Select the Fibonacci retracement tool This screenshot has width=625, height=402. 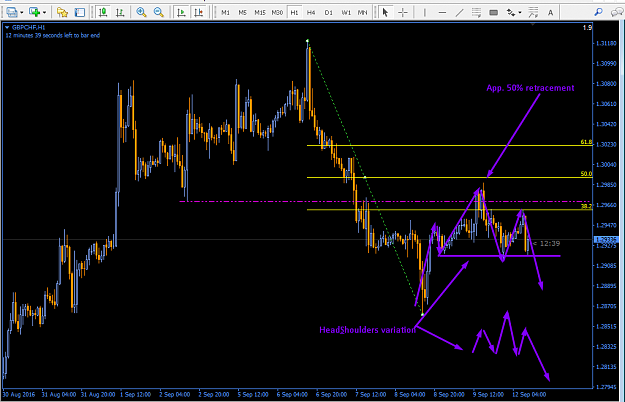click(476, 12)
